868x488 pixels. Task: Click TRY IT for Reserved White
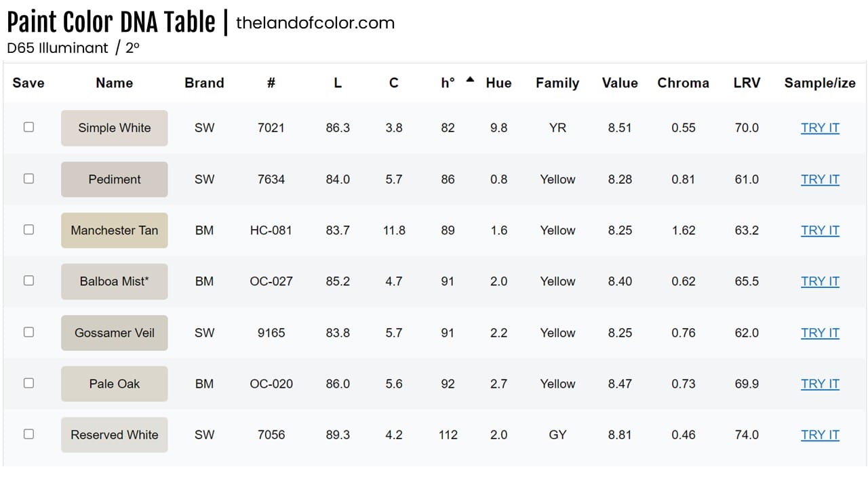click(820, 435)
